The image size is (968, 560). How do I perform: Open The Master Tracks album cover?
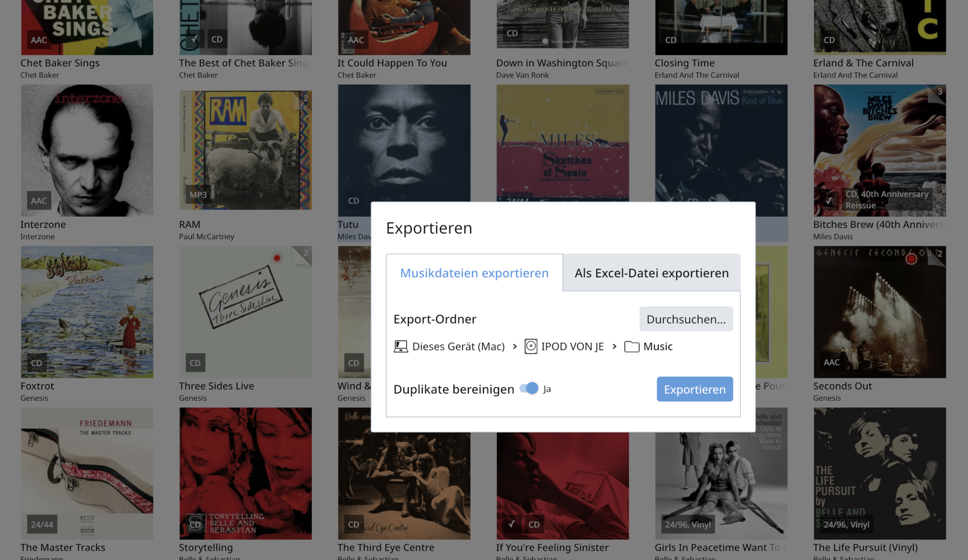click(87, 473)
